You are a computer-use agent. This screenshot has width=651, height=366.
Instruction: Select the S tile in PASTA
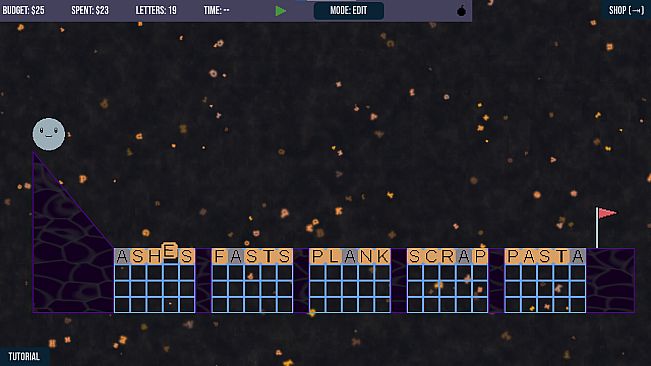tap(545, 256)
